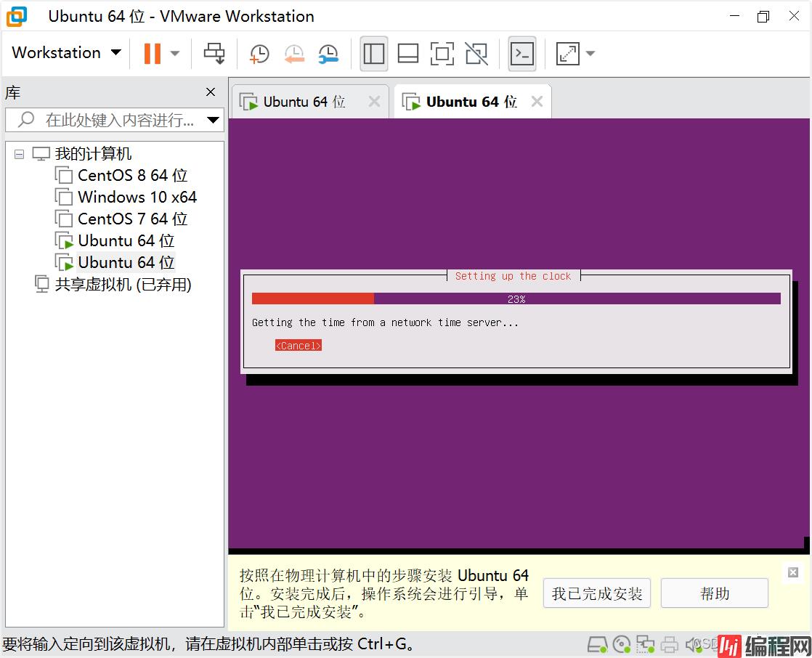Collapse the 我的计算机 tree node
This screenshot has height=658, width=812.
[x=19, y=154]
